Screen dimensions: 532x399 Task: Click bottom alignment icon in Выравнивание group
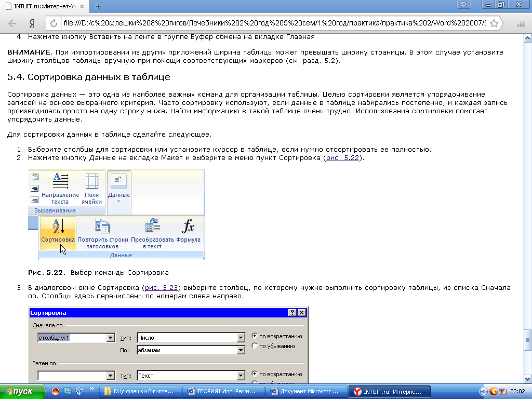click(35, 200)
